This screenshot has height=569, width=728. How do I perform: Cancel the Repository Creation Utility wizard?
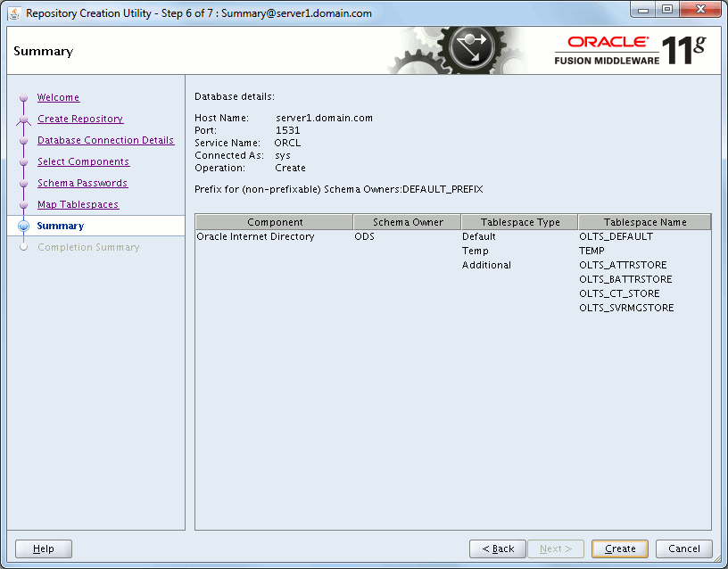click(684, 548)
